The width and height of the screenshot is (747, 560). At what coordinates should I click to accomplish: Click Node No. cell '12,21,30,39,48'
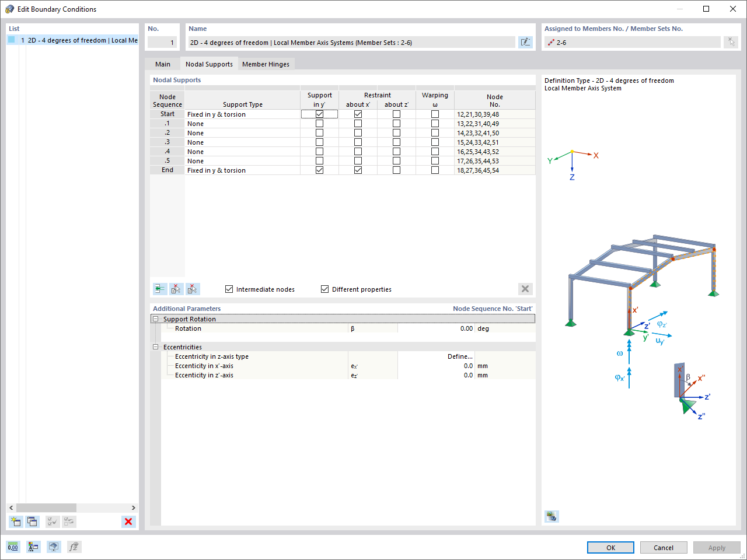click(494, 114)
